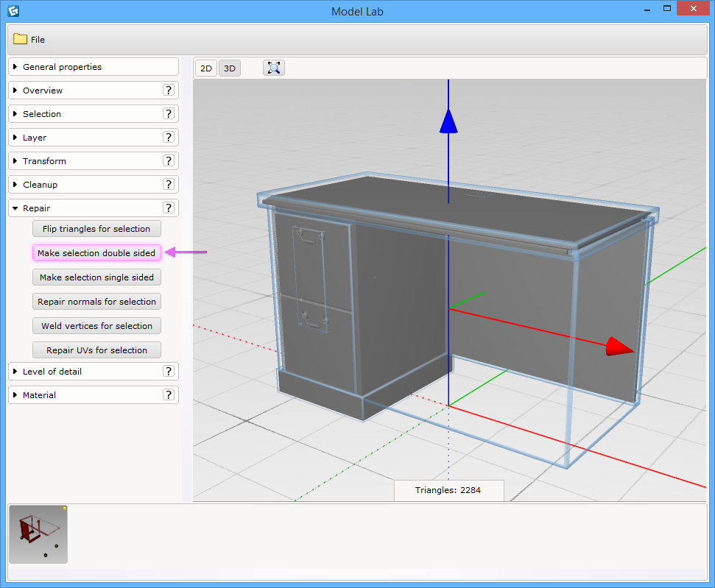
Task: Minimize the Model Lab window
Action: click(x=647, y=9)
